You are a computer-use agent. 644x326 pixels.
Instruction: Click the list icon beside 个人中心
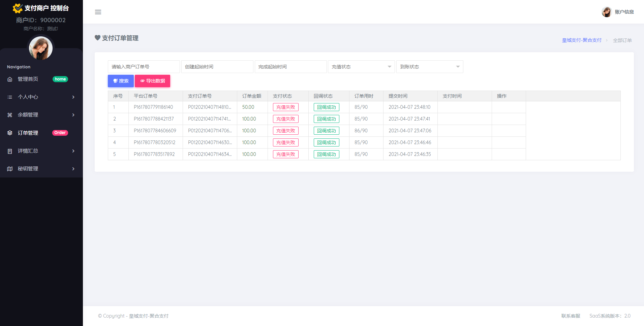10,97
